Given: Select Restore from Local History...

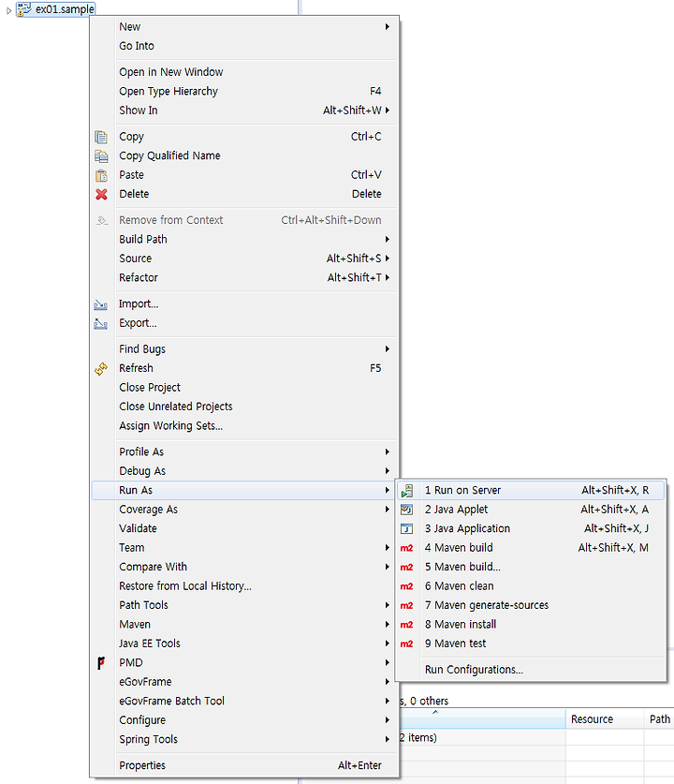Looking at the screenshot, I should (245, 586).
